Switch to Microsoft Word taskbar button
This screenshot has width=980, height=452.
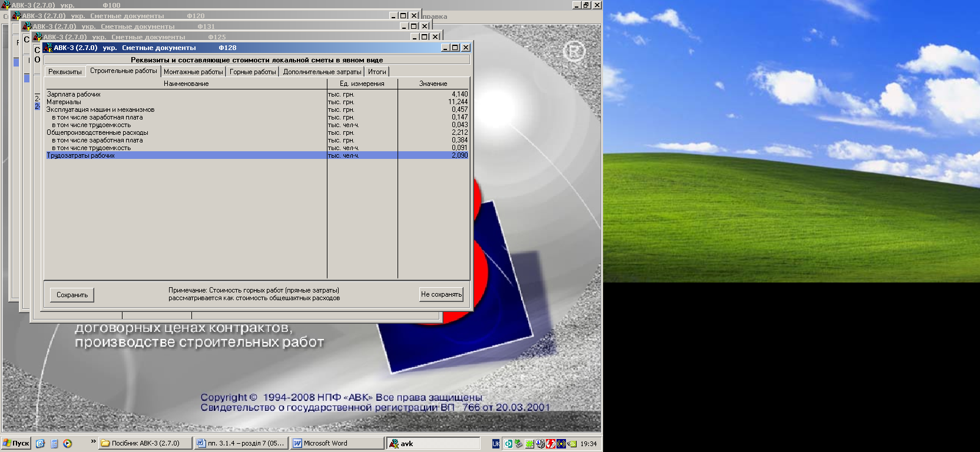tap(337, 443)
